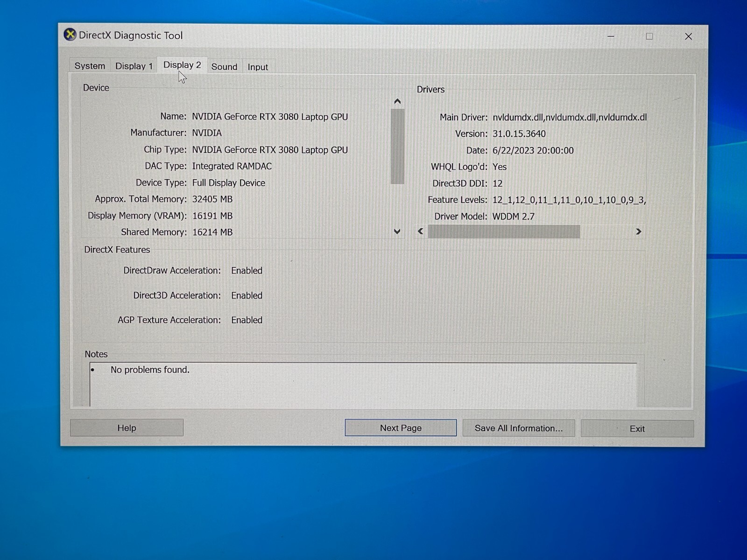
Task: Select the Display 2 tab
Action: pyautogui.click(x=182, y=65)
